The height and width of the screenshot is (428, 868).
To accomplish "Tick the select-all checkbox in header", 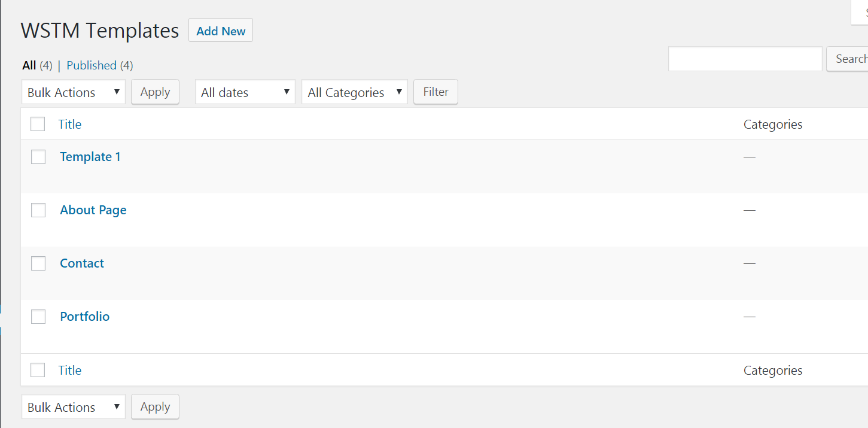I will click(38, 125).
